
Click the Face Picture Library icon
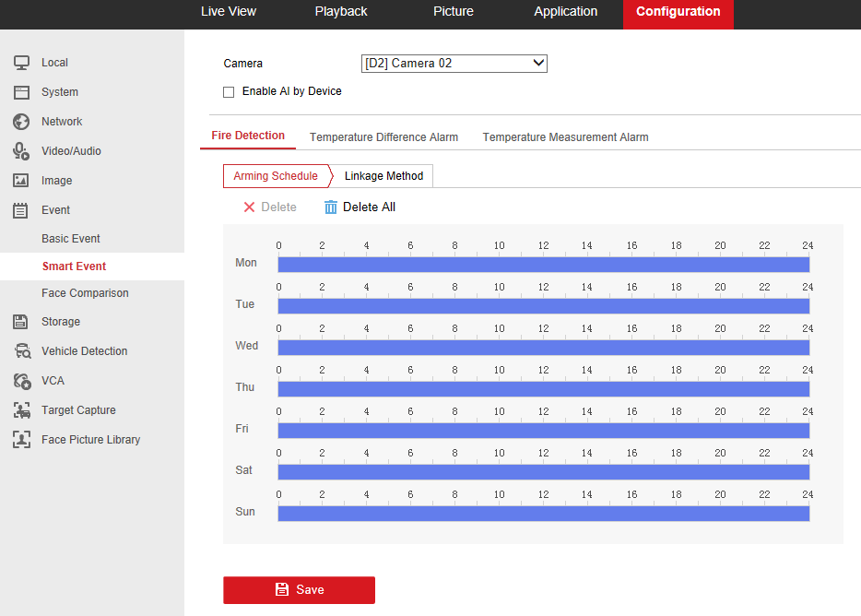(x=21, y=440)
